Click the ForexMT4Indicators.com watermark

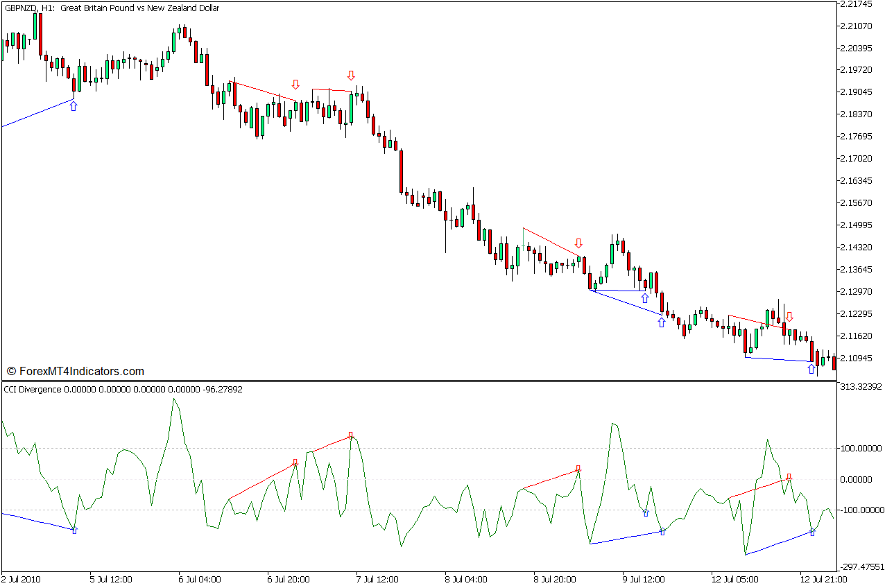click(75, 372)
